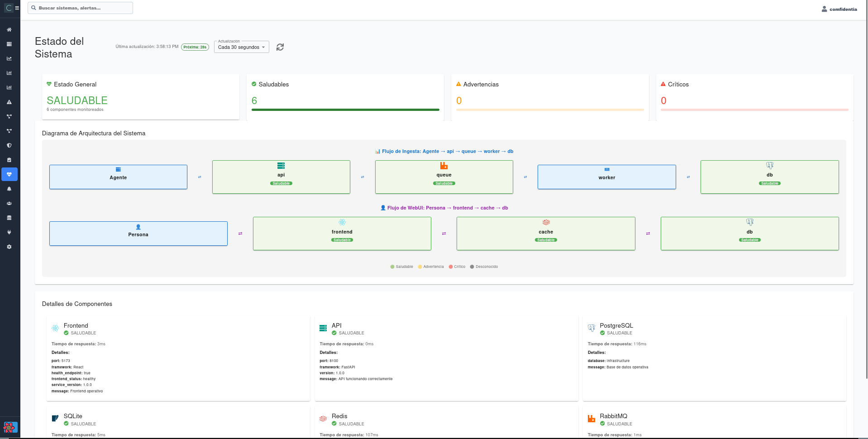Select the system health heart-pulse sidebar icon
868x439 pixels.
(9, 174)
